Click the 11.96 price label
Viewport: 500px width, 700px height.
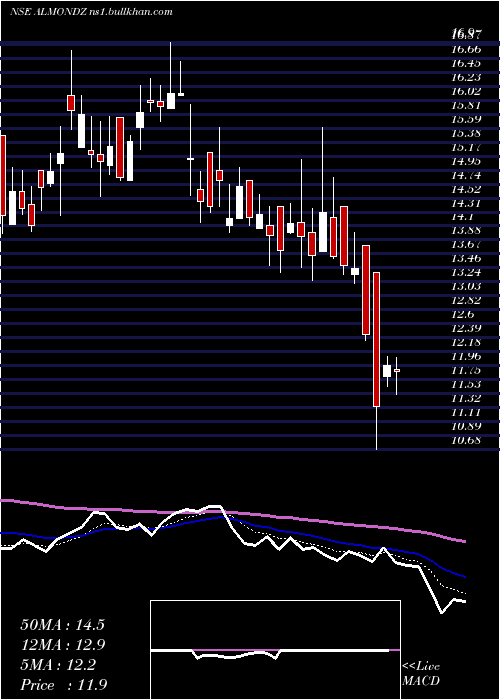466,356
